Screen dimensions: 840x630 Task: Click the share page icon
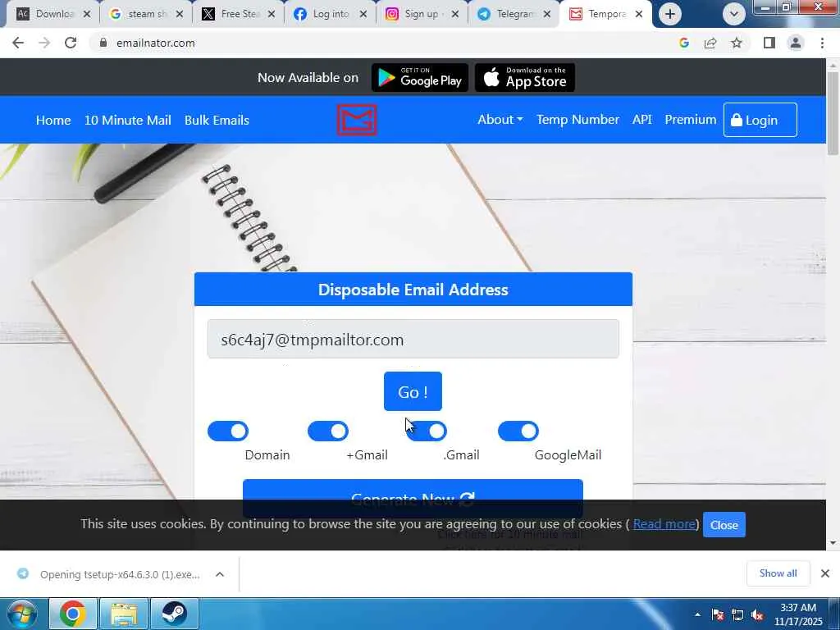[710, 43]
